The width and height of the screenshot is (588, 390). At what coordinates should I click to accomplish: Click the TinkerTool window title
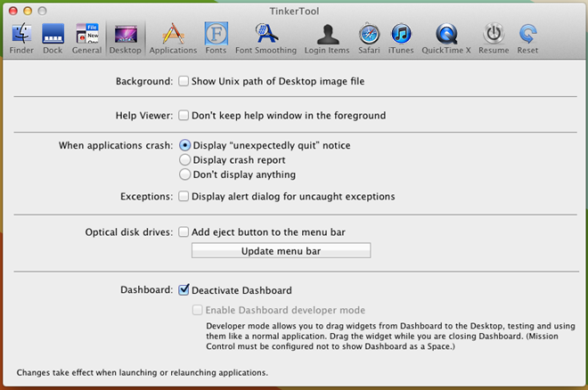click(294, 12)
